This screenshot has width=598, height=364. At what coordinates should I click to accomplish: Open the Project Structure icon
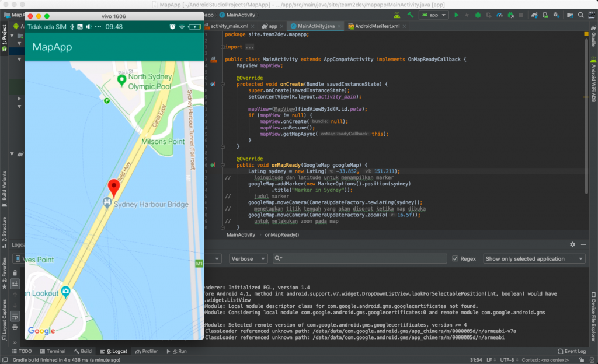(570, 15)
